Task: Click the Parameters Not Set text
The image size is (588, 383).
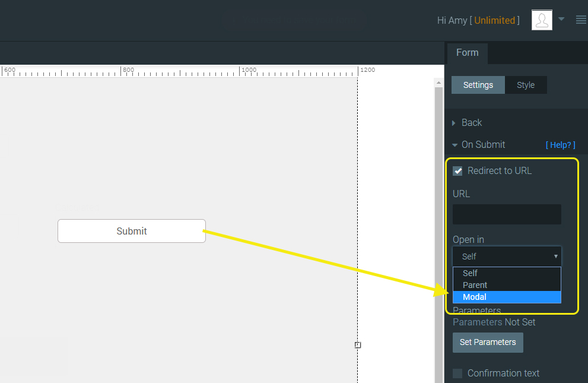Action: pyautogui.click(x=494, y=322)
